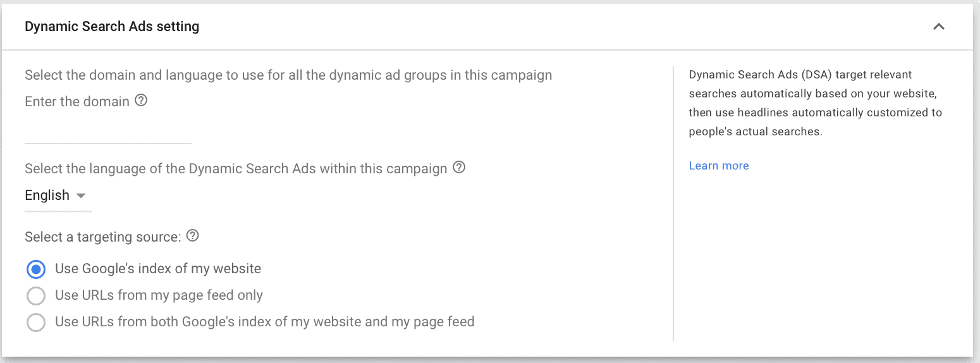Click the "Select a targeting source:" label
980x363 pixels.
[x=103, y=237]
